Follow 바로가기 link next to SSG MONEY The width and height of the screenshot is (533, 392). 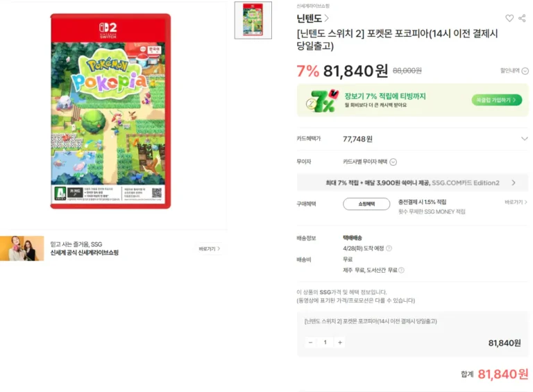pos(516,202)
